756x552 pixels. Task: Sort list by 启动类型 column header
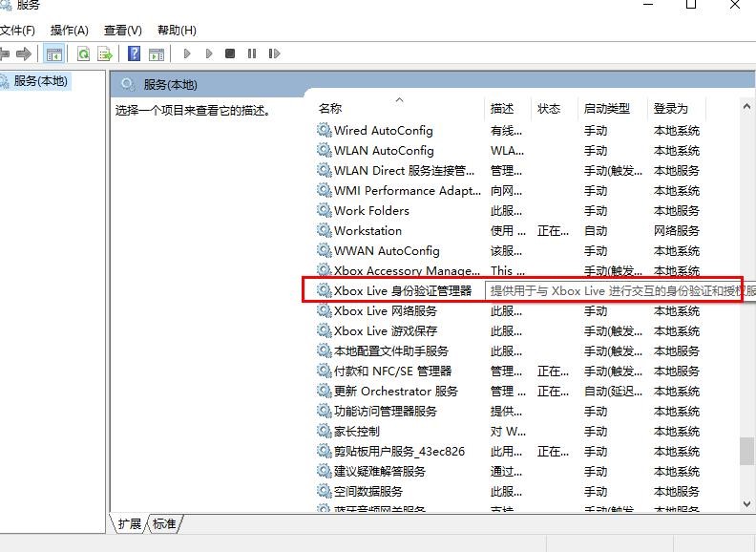pos(607,109)
